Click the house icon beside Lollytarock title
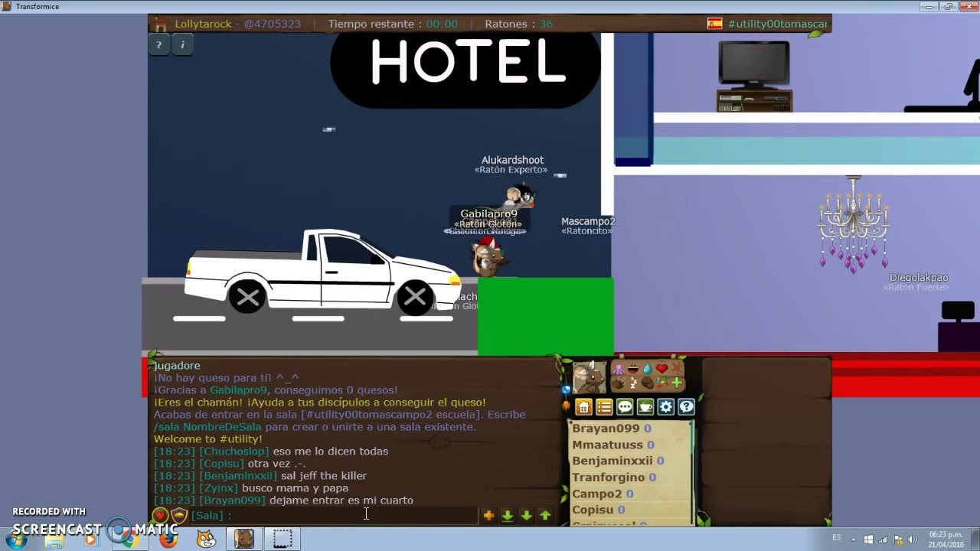This screenshot has height=551, width=980. (160, 24)
